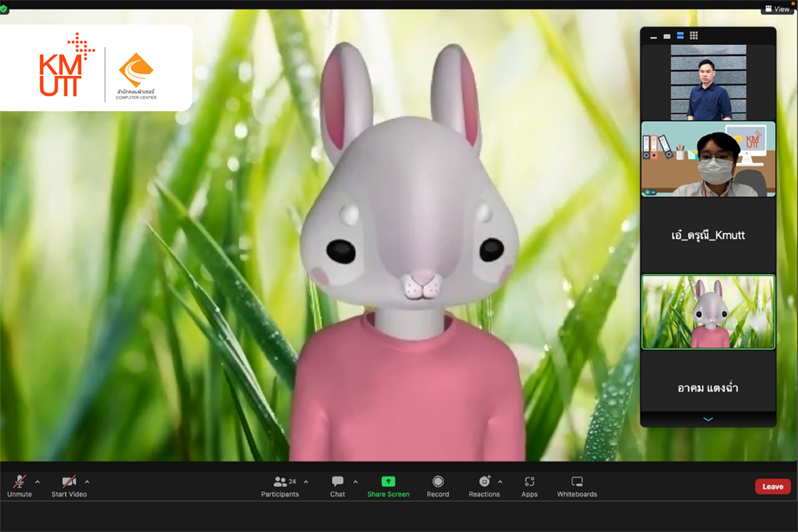
Task: Click the green encryption shield icon
Action: click(x=4, y=9)
